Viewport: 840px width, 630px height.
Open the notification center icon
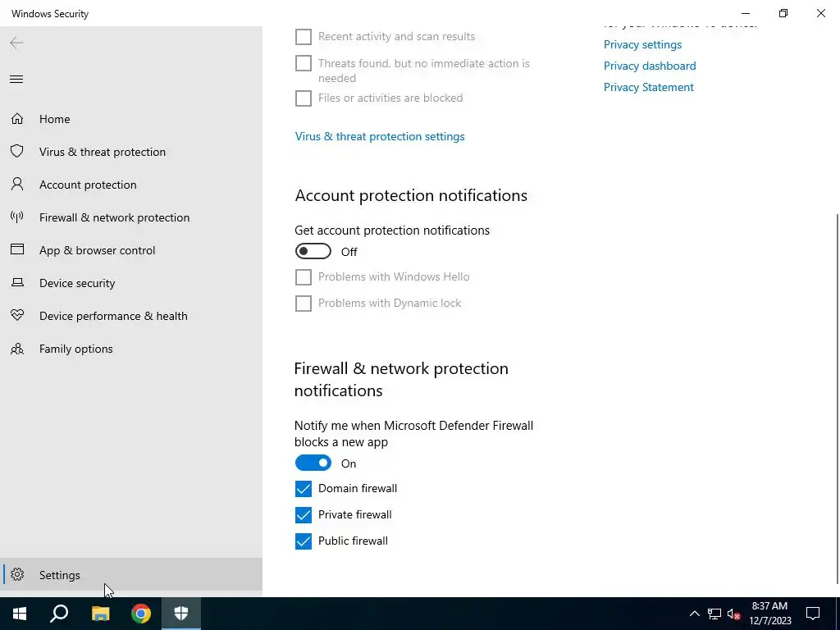tap(813, 614)
